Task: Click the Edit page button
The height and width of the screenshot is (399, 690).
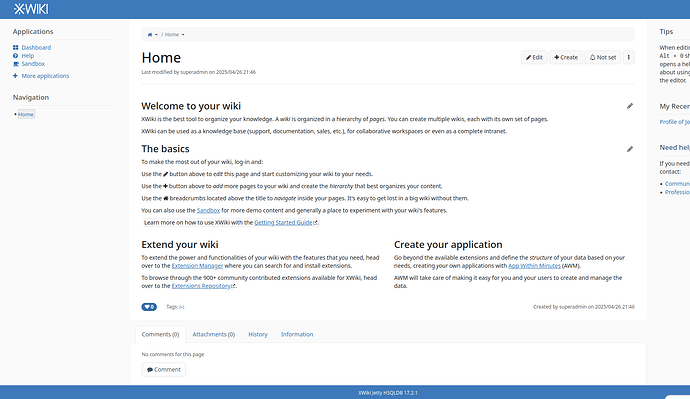Action: click(534, 57)
